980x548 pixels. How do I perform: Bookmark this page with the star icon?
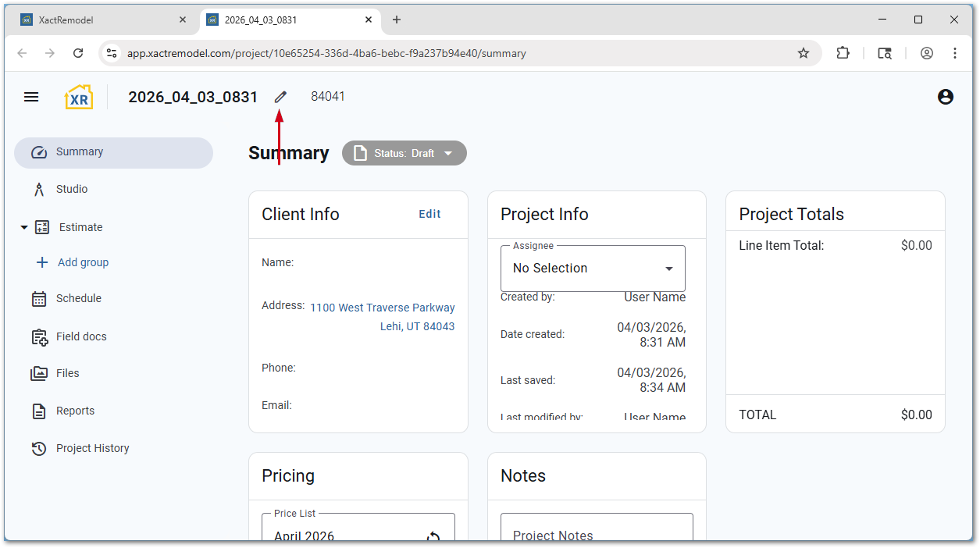(x=803, y=53)
